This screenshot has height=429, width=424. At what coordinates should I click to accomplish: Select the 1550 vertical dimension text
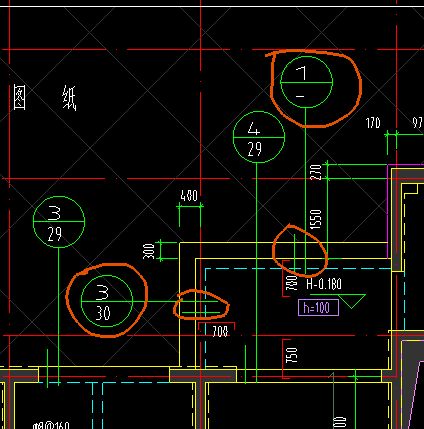click(x=315, y=219)
